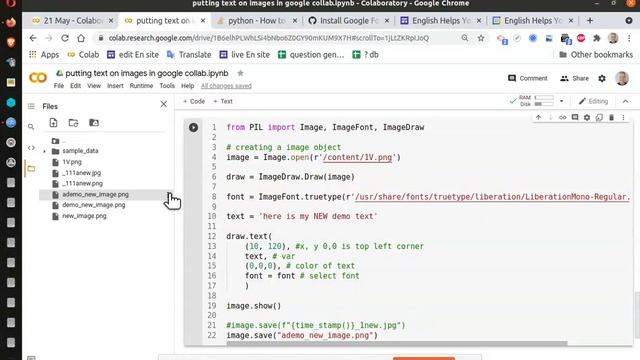Open the Translate bookmark
640x360 pixels.
[189, 55]
